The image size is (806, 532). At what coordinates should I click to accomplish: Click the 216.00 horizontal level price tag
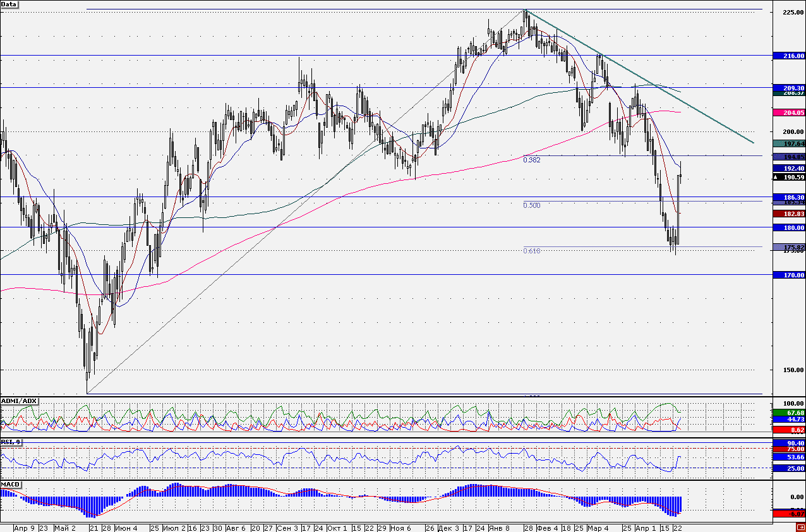pos(789,56)
